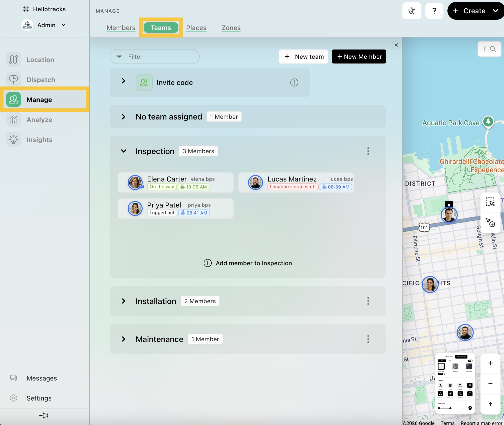504x425 pixels.
Task: Click the New team button
Action: coord(303,56)
